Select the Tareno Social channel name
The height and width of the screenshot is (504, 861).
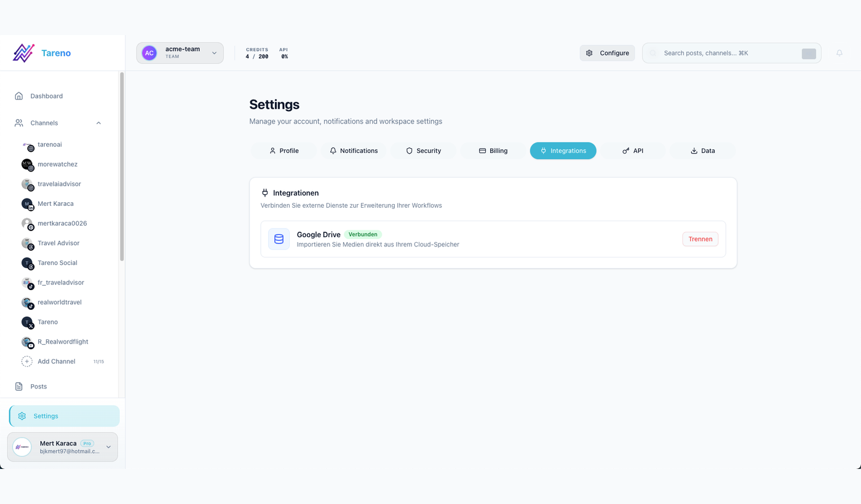tap(57, 262)
